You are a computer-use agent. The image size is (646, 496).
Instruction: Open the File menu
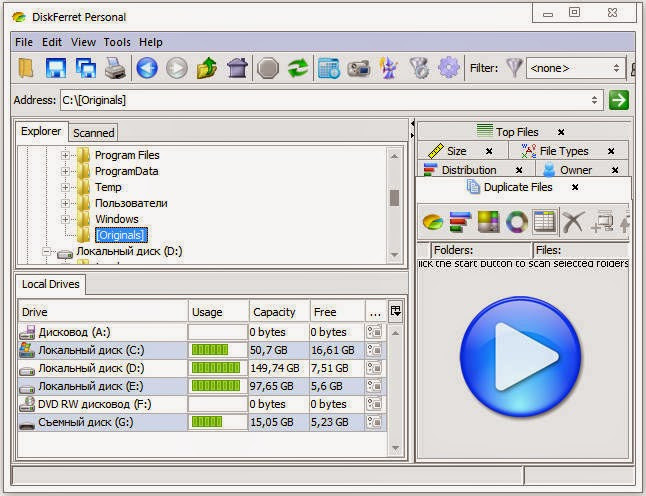pos(23,42)
